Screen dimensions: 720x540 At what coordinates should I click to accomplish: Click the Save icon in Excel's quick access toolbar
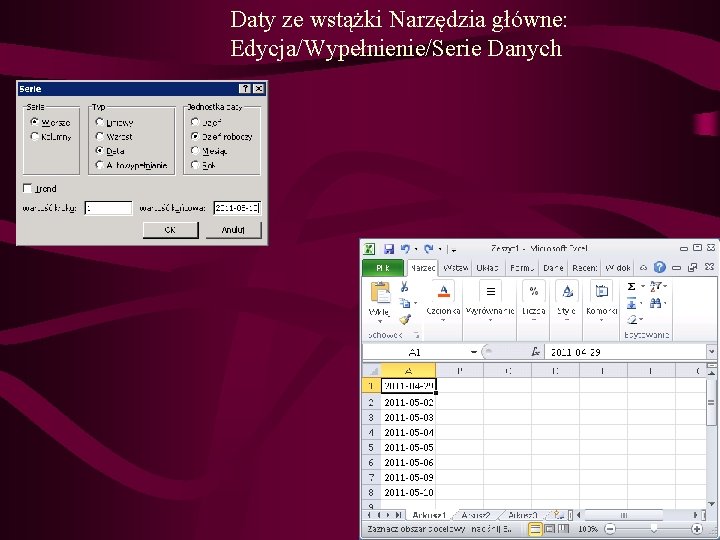coord(389,249)
